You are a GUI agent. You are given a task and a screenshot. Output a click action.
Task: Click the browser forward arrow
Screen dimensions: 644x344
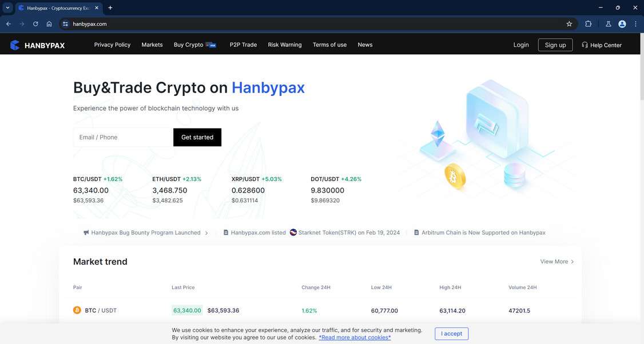(22, 24)
